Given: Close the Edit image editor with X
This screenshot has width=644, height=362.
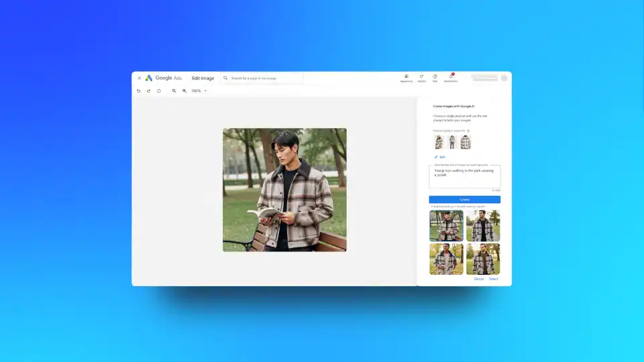Looking at the screenshot, I should pos(140,78).
